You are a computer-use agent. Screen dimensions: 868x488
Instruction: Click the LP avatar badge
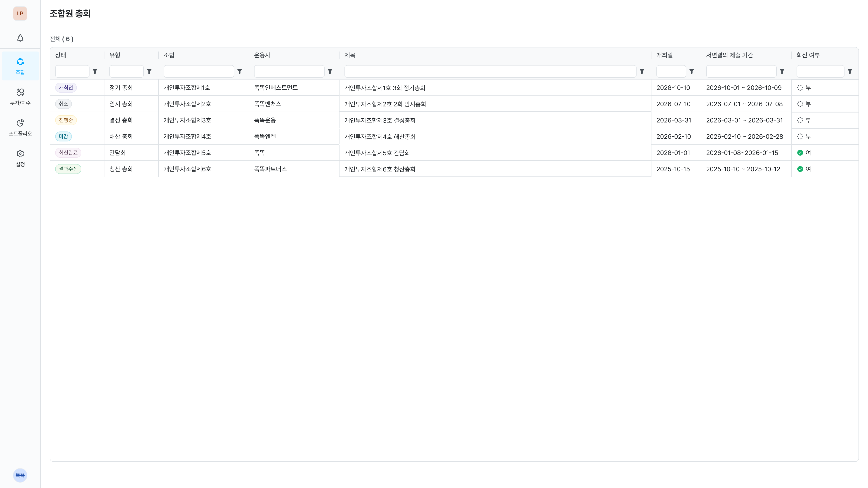[20, 14]
